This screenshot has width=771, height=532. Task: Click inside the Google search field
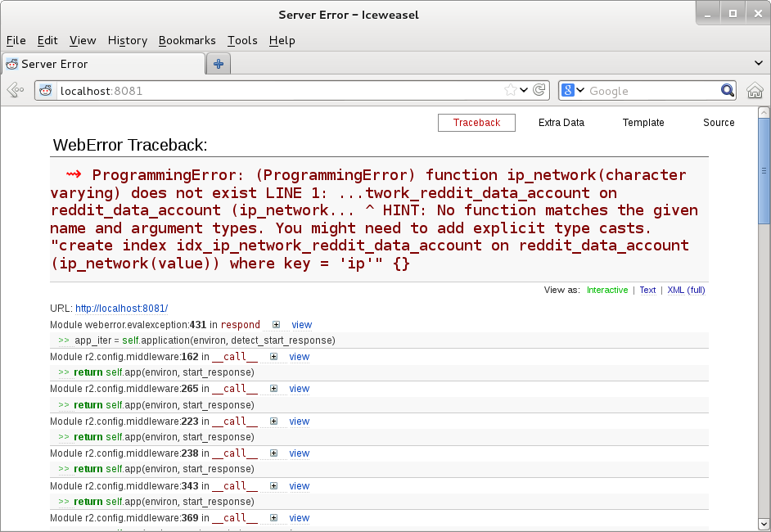[x=651, y=91]
